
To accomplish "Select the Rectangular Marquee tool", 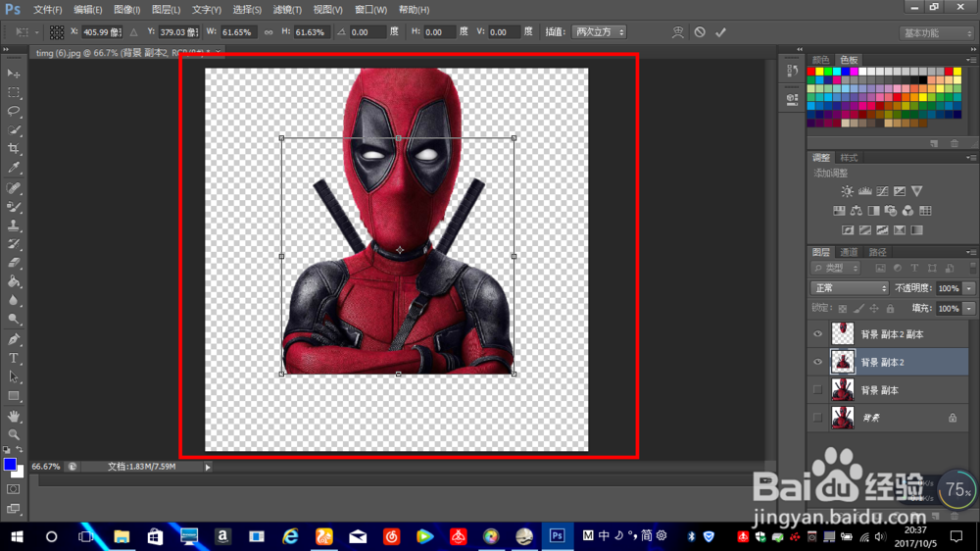I will coord(13,92).
